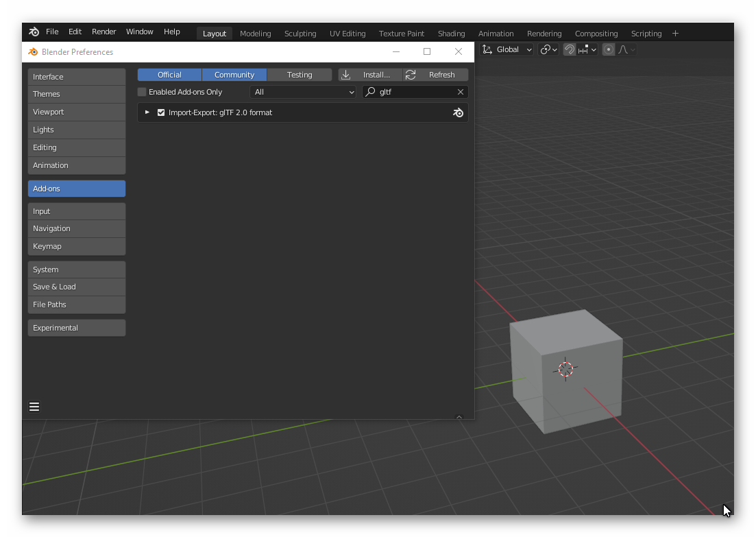Switch to the Layout workspace tab
This screenshot has height=537, width=756.
pyautogui.click(x=214, y=34)
